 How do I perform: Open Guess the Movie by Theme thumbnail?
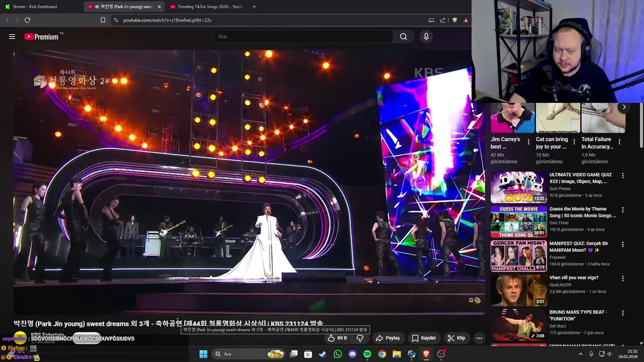click(519, 221)
